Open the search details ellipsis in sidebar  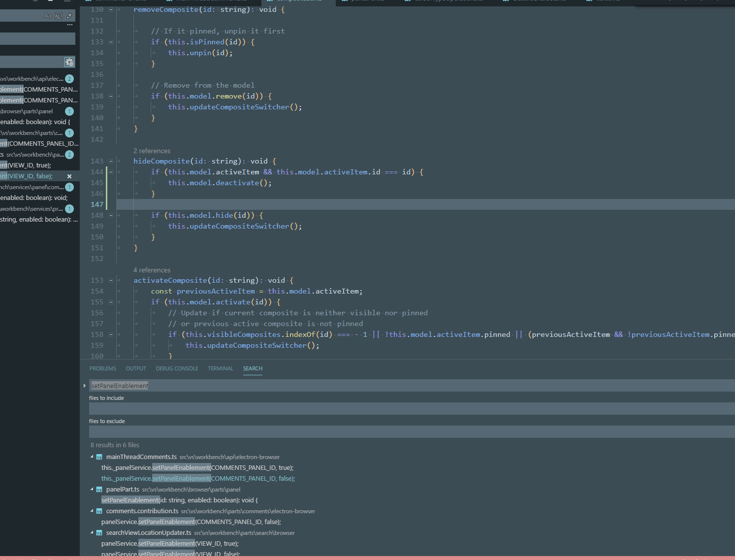pyautogui.click(x=70, y=25)
